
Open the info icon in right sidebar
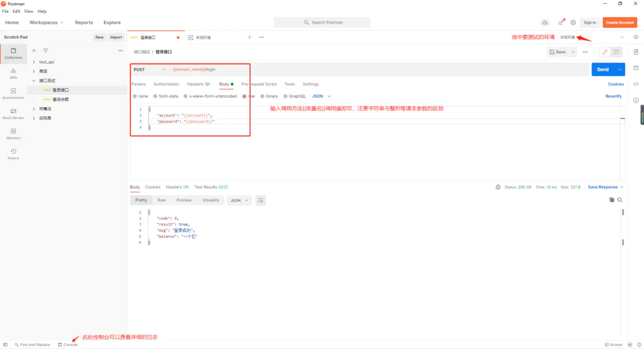(x=636, y=100)
